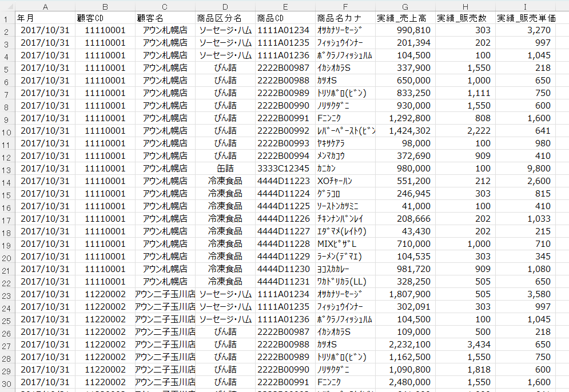Click the cell containing 缶詰
569x392 pixels.
225,169
